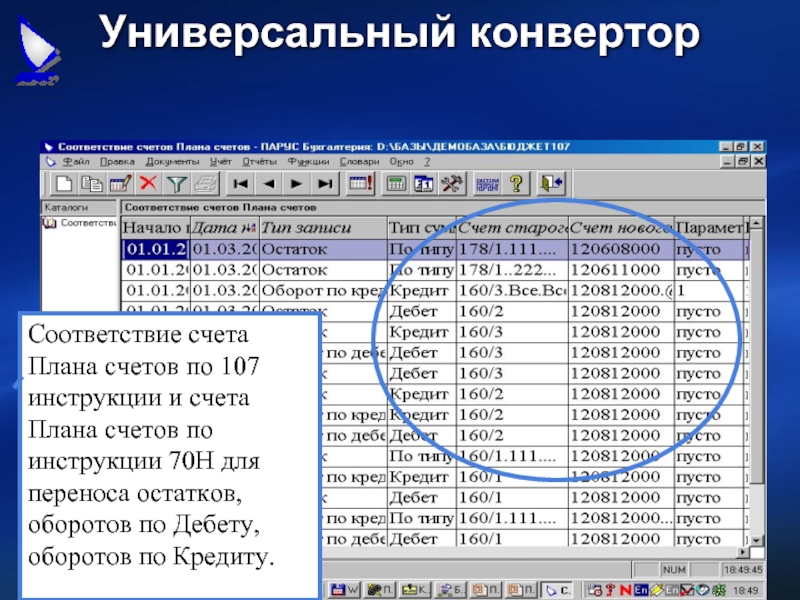Click the active С. taskbar button
The height and width of the screenshot is (600, 800).
[x=558, y=590]
